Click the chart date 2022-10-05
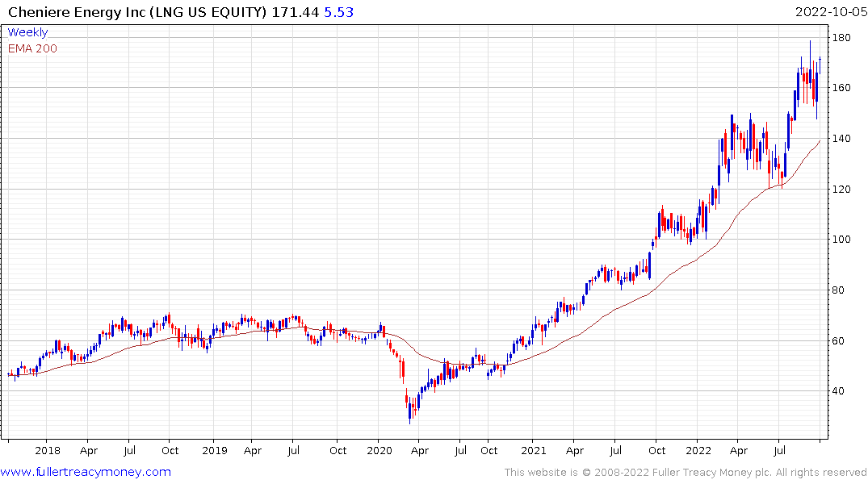The image size is (868, 484). click(x=831, y=12)
